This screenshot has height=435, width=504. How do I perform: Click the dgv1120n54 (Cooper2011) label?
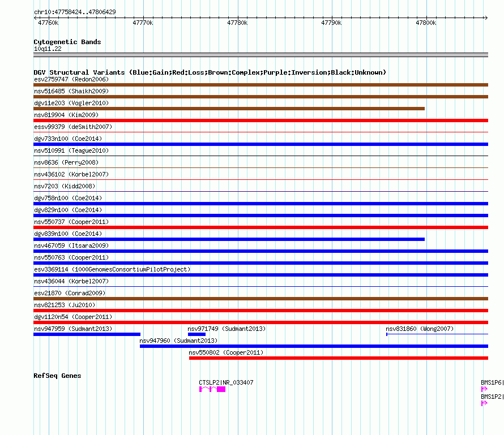pyautogui.click(x=73, y=317)
